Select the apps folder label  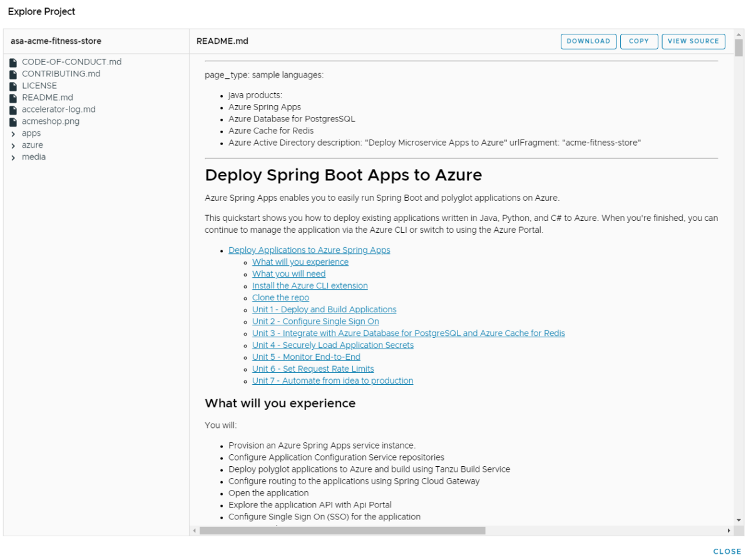(x=31, y=133)
